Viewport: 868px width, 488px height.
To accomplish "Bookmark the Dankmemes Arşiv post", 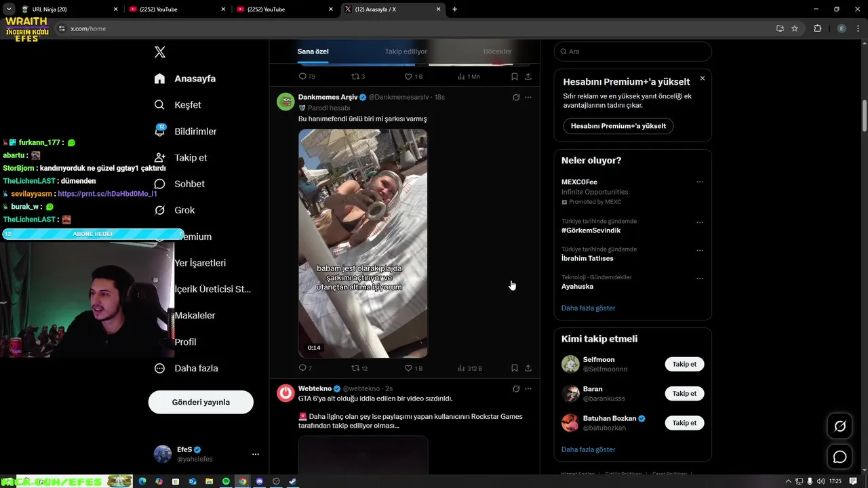I will [515, 368].
